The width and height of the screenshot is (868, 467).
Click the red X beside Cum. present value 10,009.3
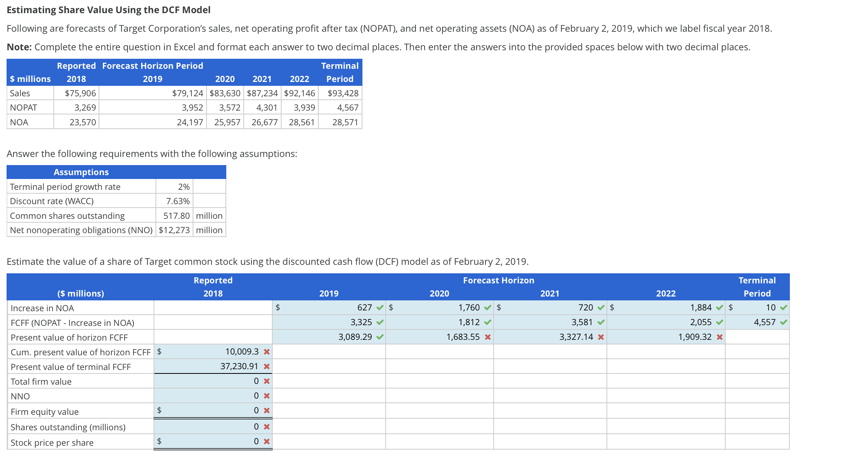point(266,352)
